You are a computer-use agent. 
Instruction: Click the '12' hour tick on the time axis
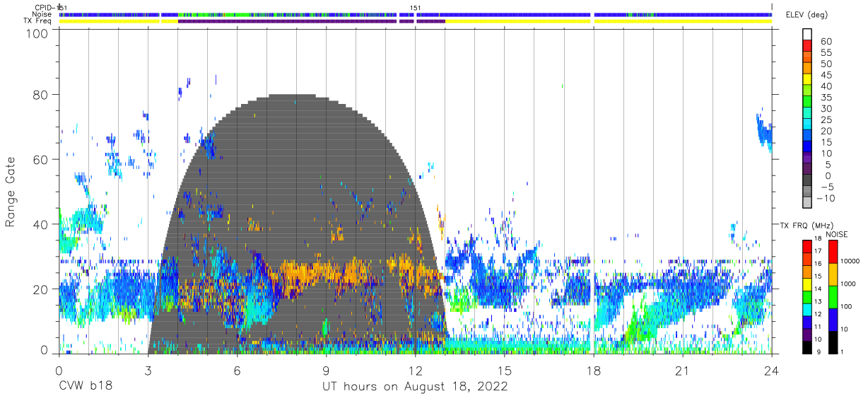[415, 370]
